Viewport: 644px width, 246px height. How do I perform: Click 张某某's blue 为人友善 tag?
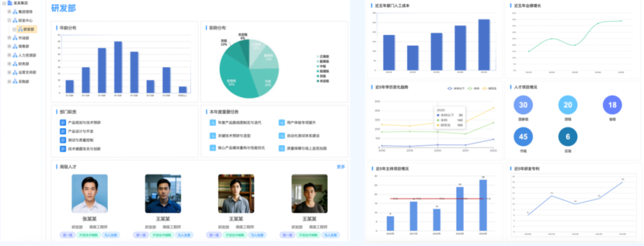pos(110,235)
